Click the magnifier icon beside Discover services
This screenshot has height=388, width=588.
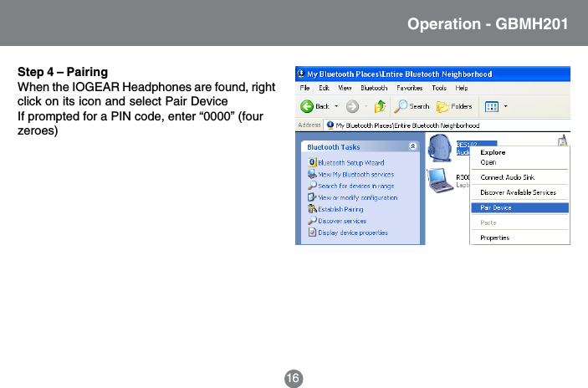pos(312,221)
